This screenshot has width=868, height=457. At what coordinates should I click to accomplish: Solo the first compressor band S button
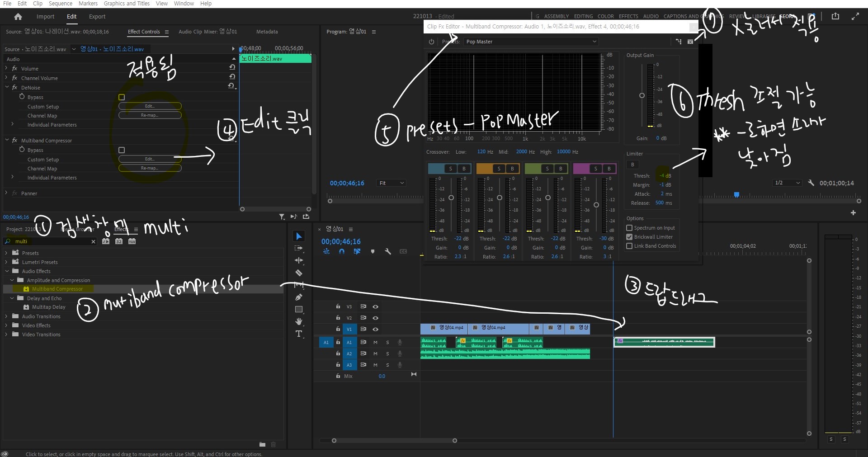(x=450, y=169)
